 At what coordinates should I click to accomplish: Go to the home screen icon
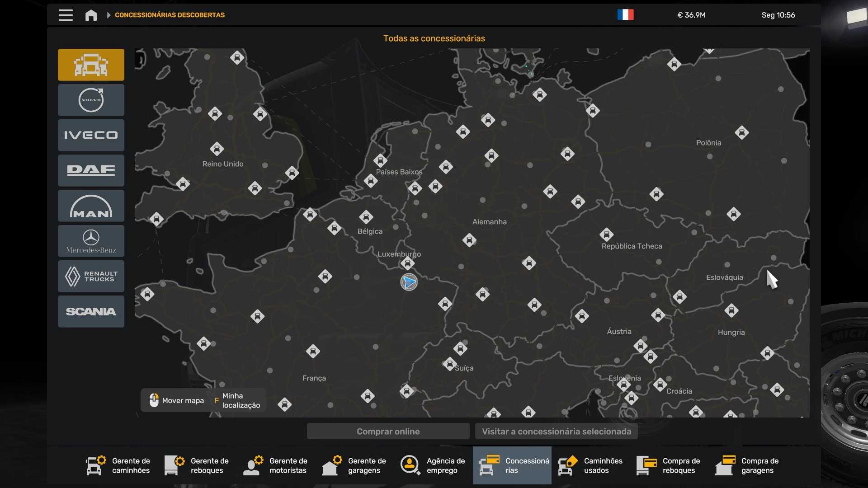click(x=91, y=15)
